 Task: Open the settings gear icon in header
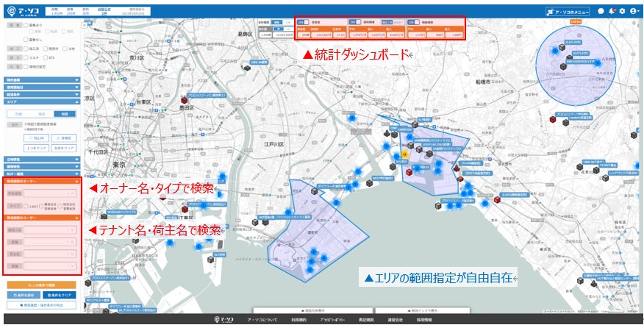click(x=622, y=12)
